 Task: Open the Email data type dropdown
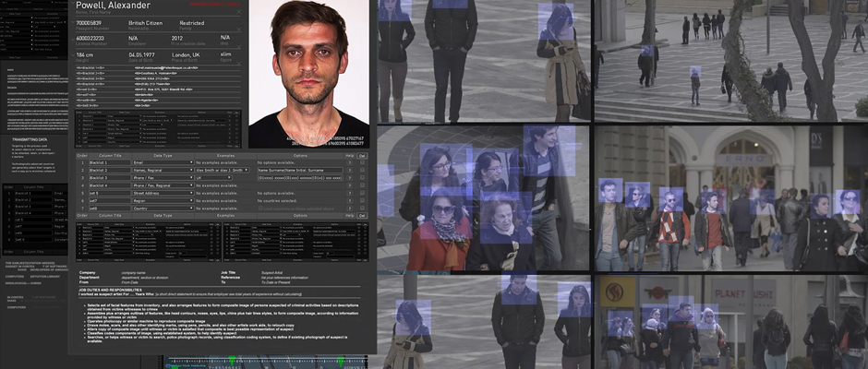pyautogui.click(x=163, y=162)
